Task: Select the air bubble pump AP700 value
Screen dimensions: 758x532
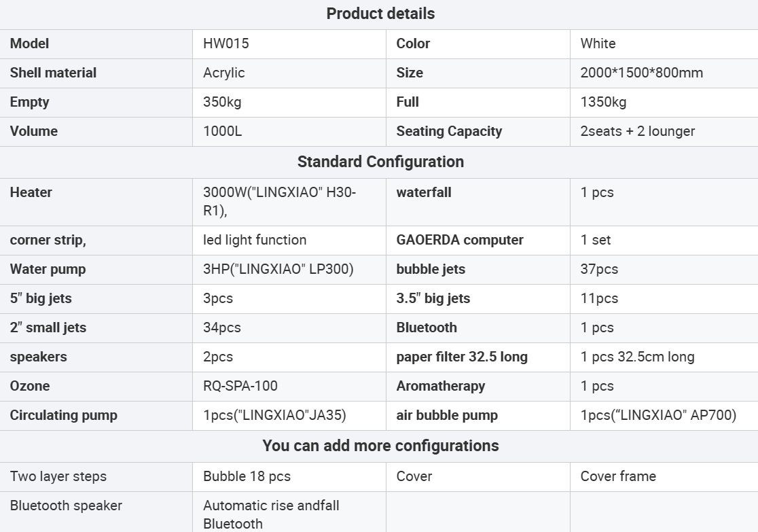Action: [658, 415]
